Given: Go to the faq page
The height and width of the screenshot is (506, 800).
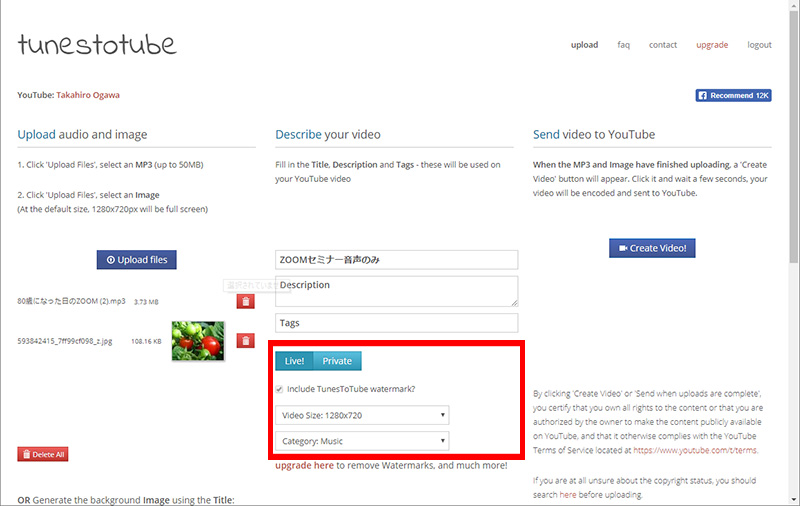Looking at the screenshot, I should 623,45.
